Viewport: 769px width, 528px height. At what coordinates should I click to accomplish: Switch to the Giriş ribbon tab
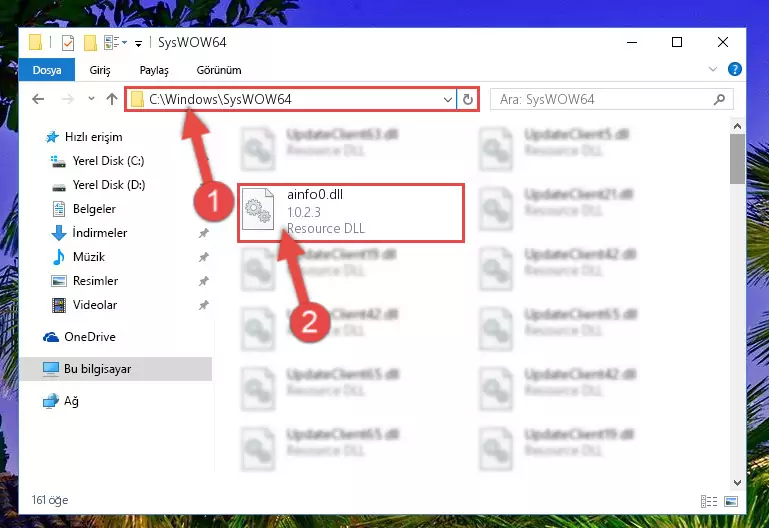(100, 70)
